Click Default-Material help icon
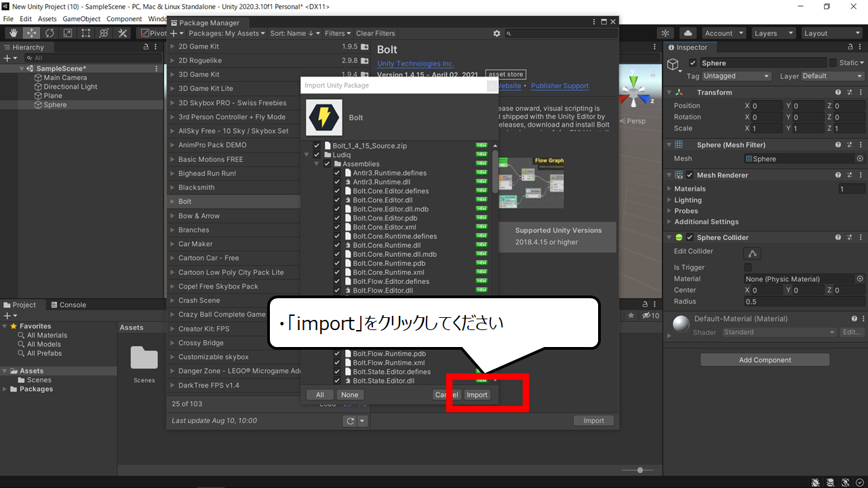 (854, 319)
